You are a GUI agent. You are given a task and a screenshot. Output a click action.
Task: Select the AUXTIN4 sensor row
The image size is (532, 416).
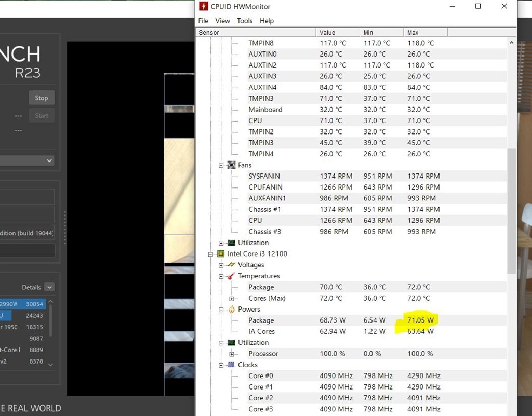tap(377, 87)
